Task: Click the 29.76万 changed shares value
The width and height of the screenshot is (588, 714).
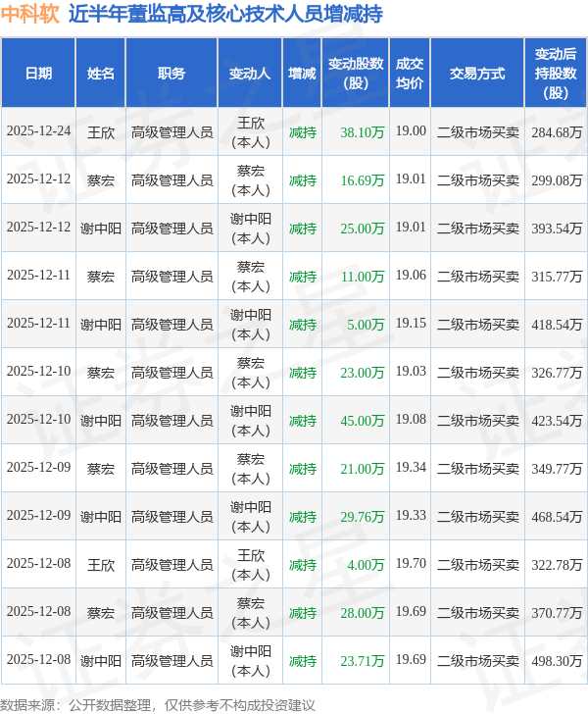Action: click(x=363, y=517)
